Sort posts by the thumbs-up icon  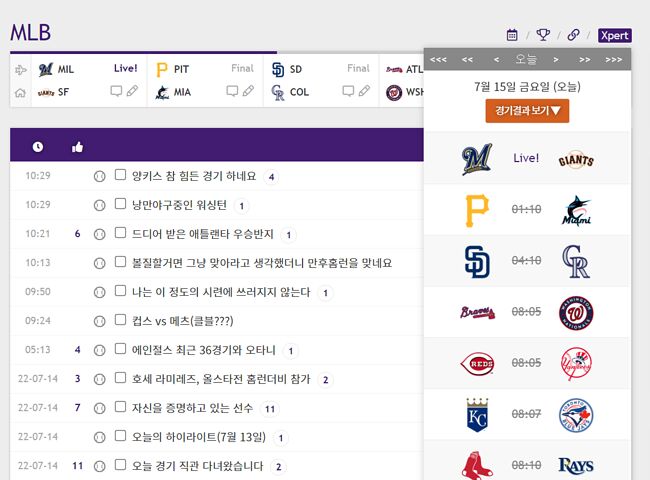click(x=78, y=147)
